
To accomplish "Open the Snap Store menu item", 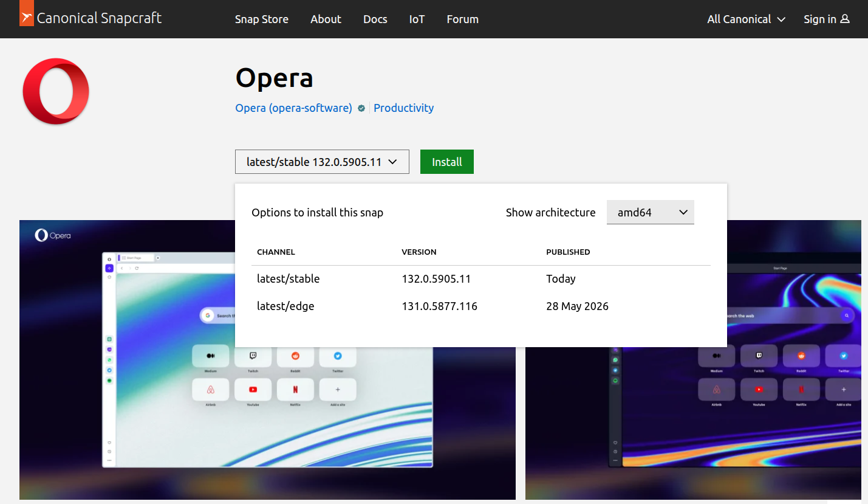I will tap(262, 19).
